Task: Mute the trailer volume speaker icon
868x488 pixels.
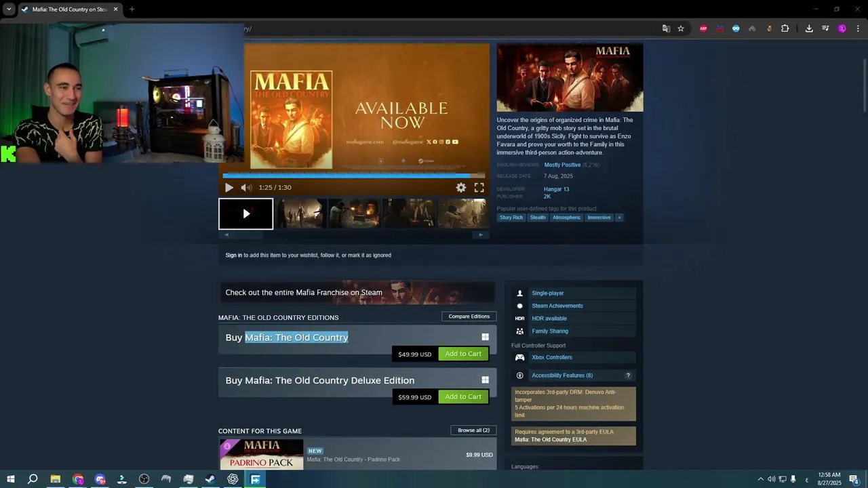Action: (246, 188)
